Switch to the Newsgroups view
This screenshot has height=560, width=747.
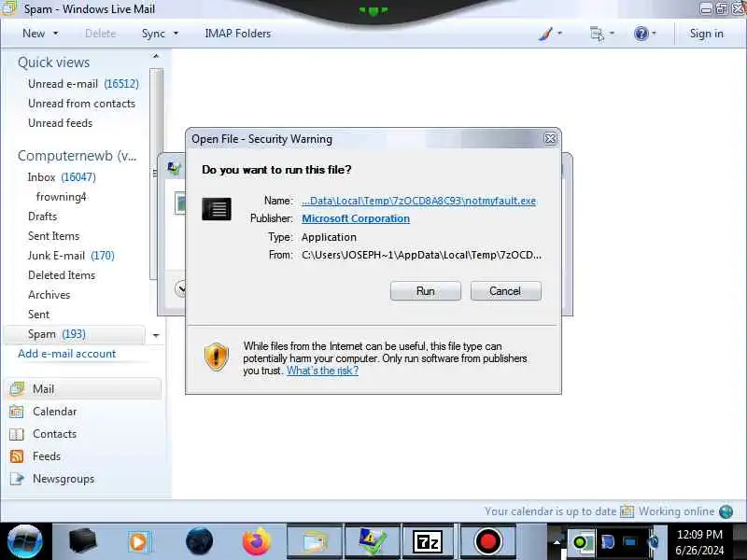point(63,479)
